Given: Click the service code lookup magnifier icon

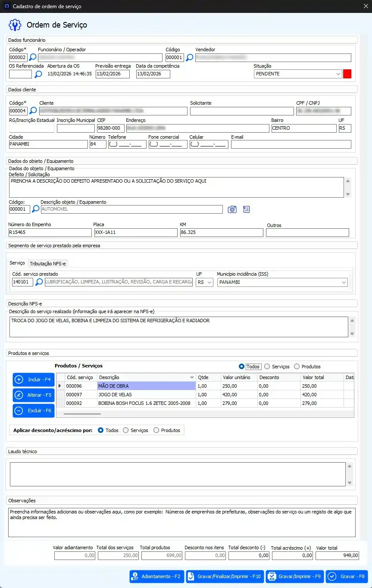Looking at the screenshot, I should point(39,282).
